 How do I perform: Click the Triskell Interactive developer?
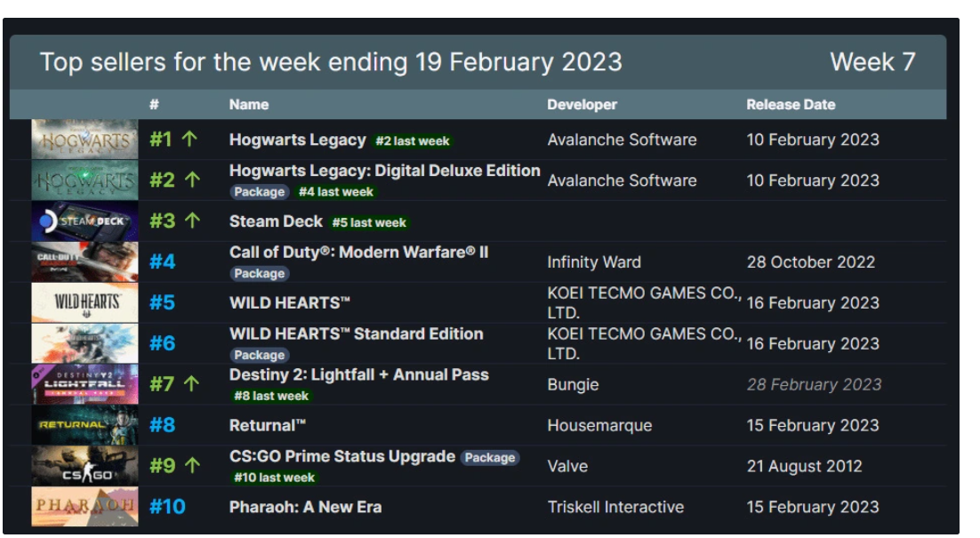(x=615, y=507)
